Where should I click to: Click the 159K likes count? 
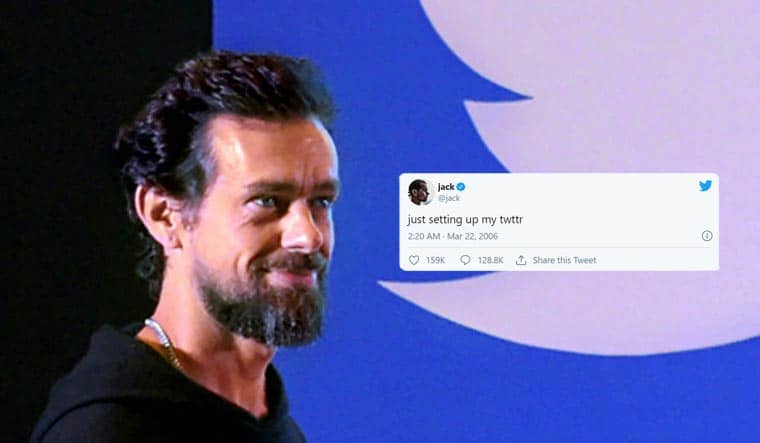pyautogui.click(x=435, y=260)
